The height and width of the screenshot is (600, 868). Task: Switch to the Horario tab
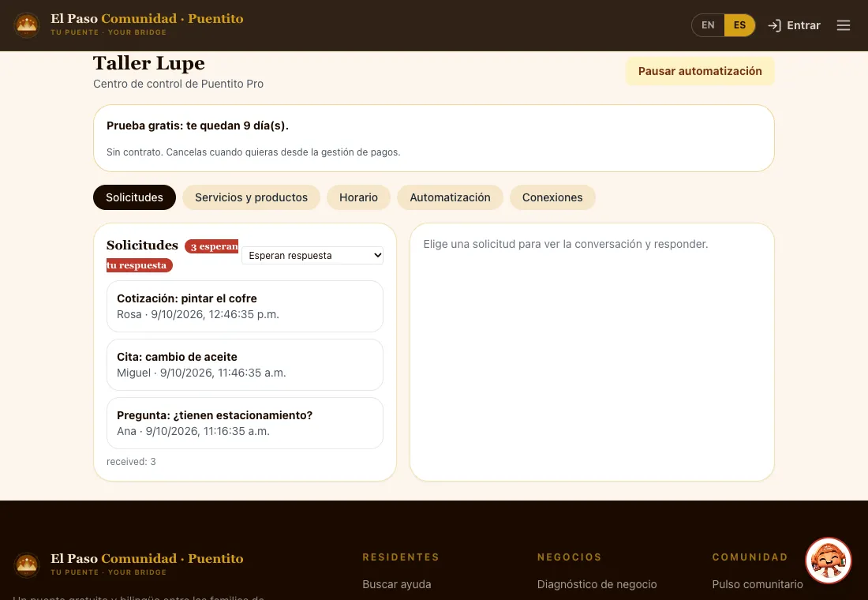tap(359, 197)
